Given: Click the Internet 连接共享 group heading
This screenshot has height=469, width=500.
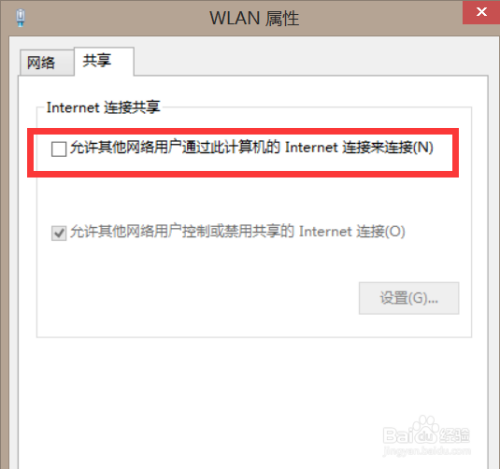Looking at the screenshot, I should tap(103, 107).
